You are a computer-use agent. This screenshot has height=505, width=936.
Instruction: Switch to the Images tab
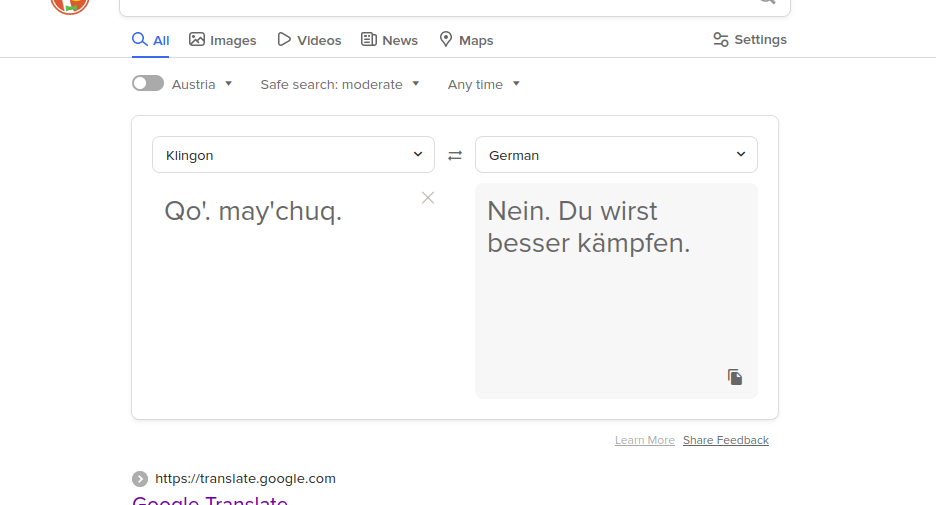[x=223, y=40]
